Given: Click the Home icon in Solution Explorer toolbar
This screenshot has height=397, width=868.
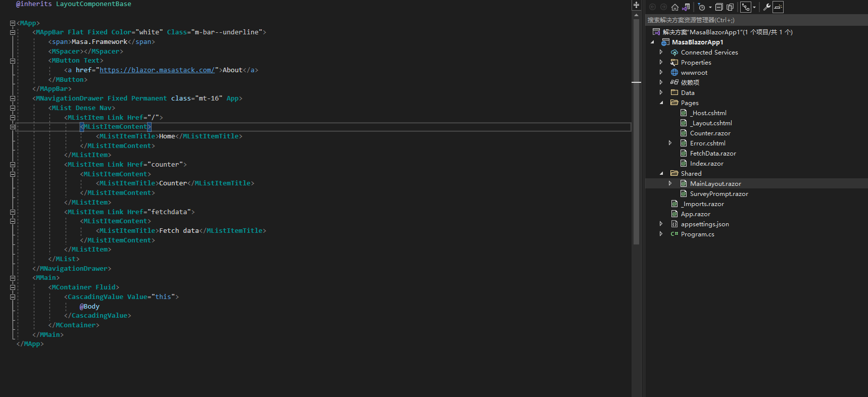Looking at the screenshot, I should click(674, 7).
